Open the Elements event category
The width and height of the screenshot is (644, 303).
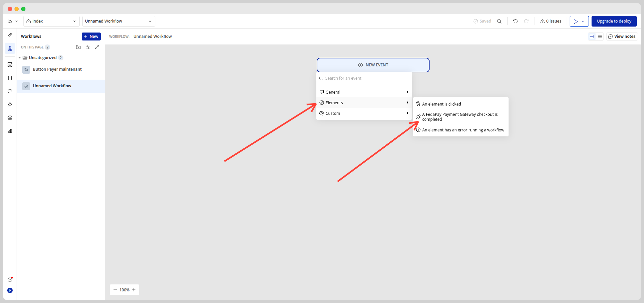pyautogui.click(x=364, y=103)
